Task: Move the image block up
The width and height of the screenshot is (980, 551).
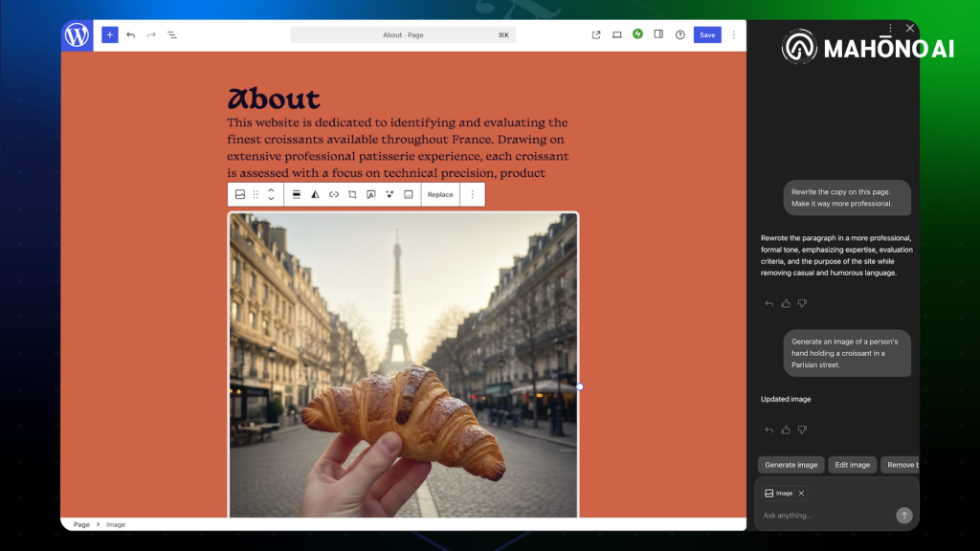Action: point(271,190)
